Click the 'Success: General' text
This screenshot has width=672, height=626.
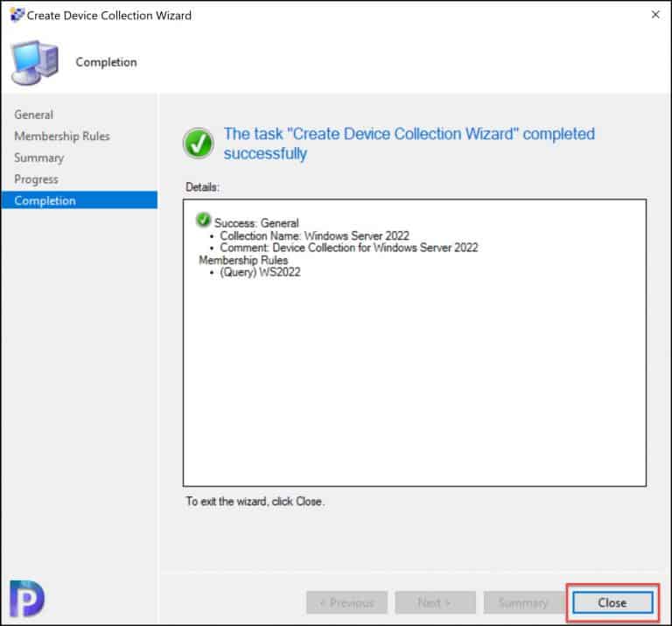pos(256,223)
